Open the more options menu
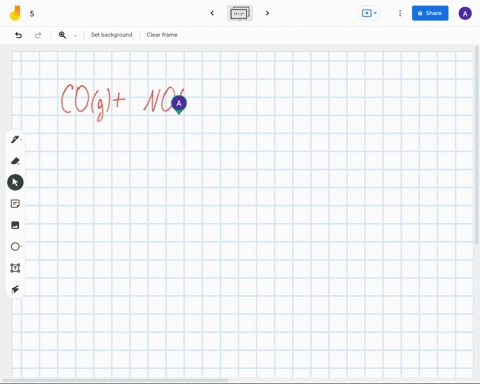480x384 pixels. (x=400, y=13)
